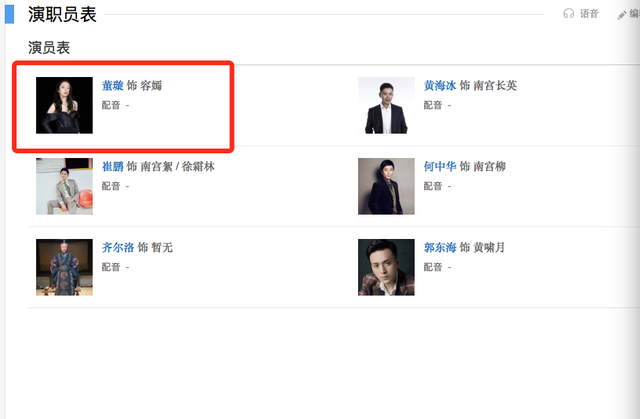Viewport: 640px width, 419px height.
Task: Open actor link 齐尔洛
Action: (x=117, y=247)
